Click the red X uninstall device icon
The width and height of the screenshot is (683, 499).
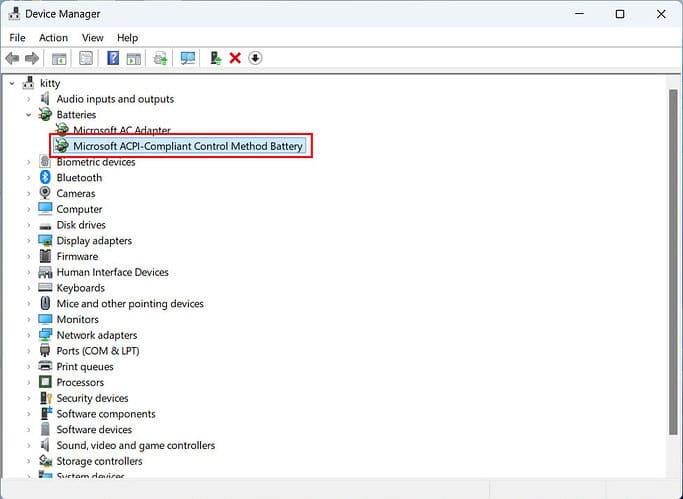coord(235,58)
